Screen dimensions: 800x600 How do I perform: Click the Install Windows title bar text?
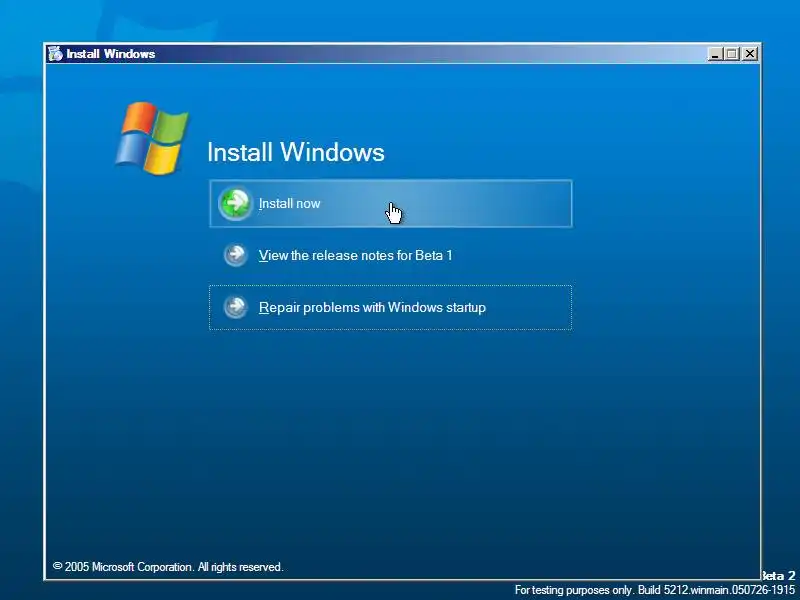click(x=111, y=54)
